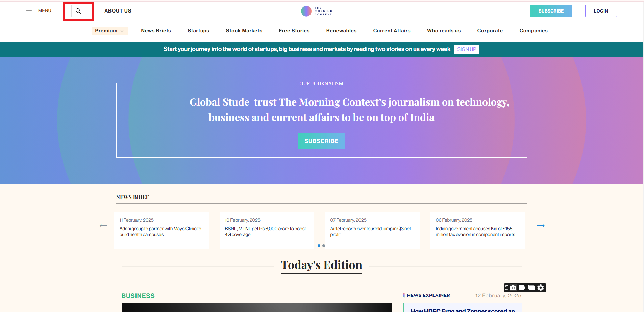Select the second carousel page dot
This screenshot has width=644, height=312.
[324, 246]
